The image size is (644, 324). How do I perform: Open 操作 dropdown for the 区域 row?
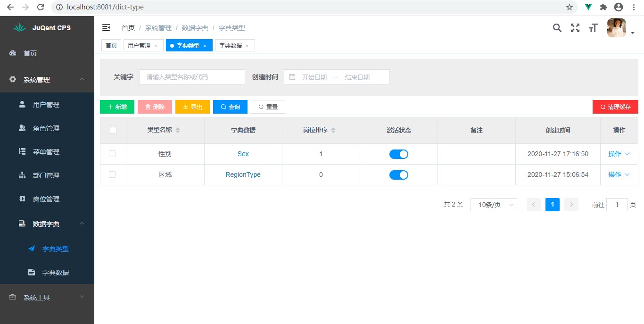(619, 174)
